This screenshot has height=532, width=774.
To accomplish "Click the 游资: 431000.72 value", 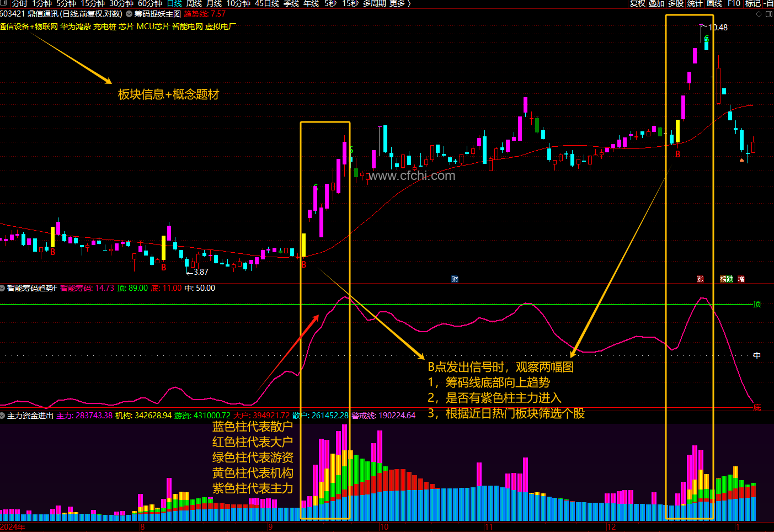I will click(x=202, y=416).
